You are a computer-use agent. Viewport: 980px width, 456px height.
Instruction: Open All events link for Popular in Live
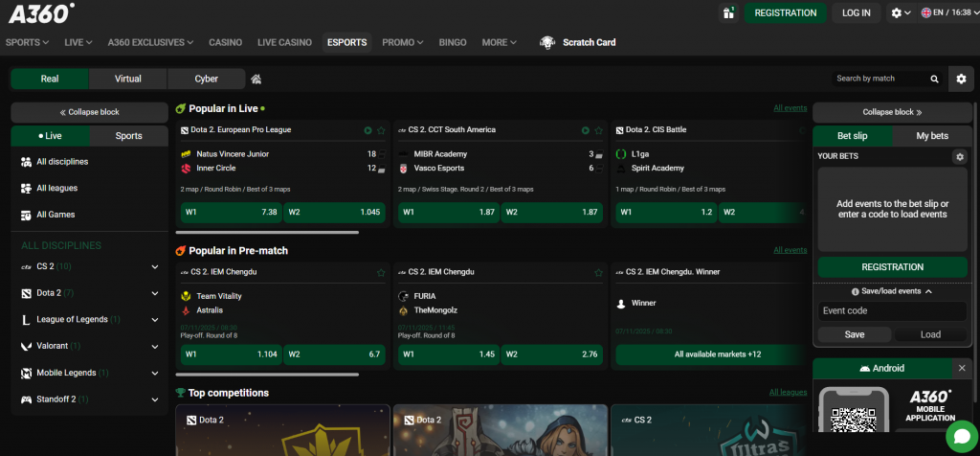pyautogui.click(x=790, y=108)
